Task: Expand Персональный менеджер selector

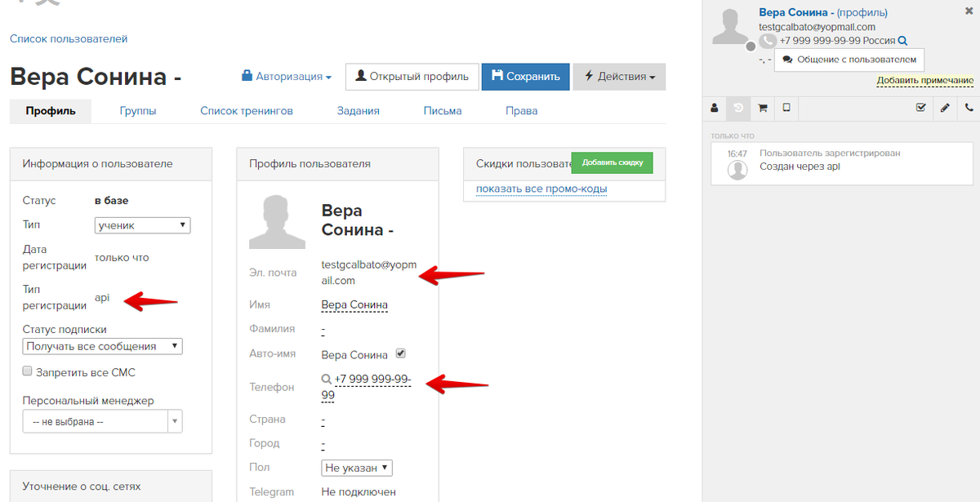Action: coord(103,421)
